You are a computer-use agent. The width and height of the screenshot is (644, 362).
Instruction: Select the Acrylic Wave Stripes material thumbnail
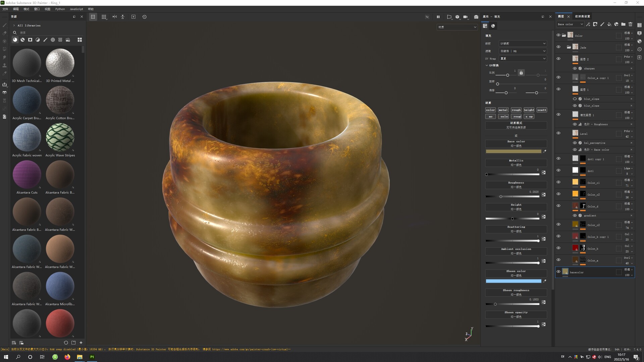60,137
